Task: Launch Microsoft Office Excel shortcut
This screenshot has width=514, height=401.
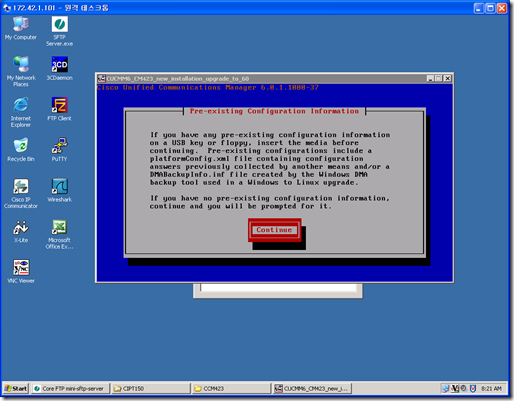Action: tap(59, 234)
